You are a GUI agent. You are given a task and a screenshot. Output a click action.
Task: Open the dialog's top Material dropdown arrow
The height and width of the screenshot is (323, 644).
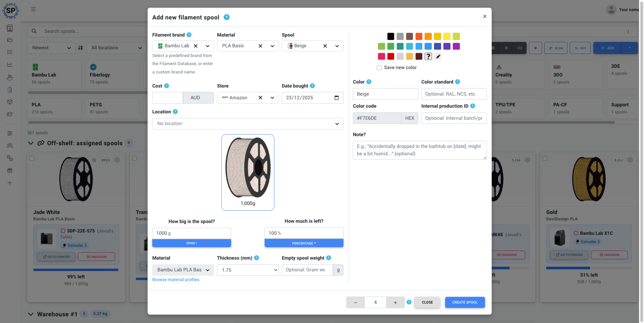tap(272, 46)
